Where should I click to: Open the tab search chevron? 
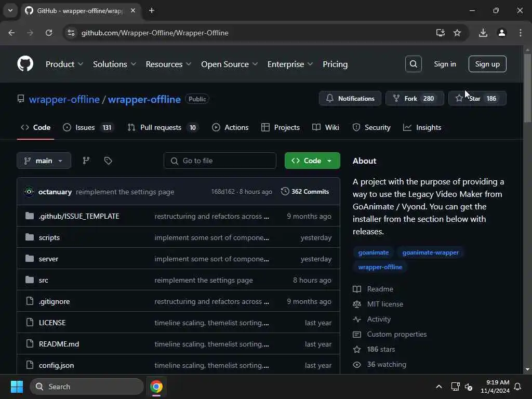[x=10, y=10]
